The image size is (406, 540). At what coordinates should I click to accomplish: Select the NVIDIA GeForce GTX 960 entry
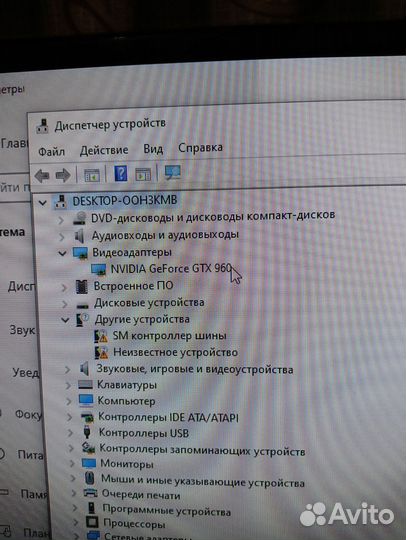[x=171, y=269]
